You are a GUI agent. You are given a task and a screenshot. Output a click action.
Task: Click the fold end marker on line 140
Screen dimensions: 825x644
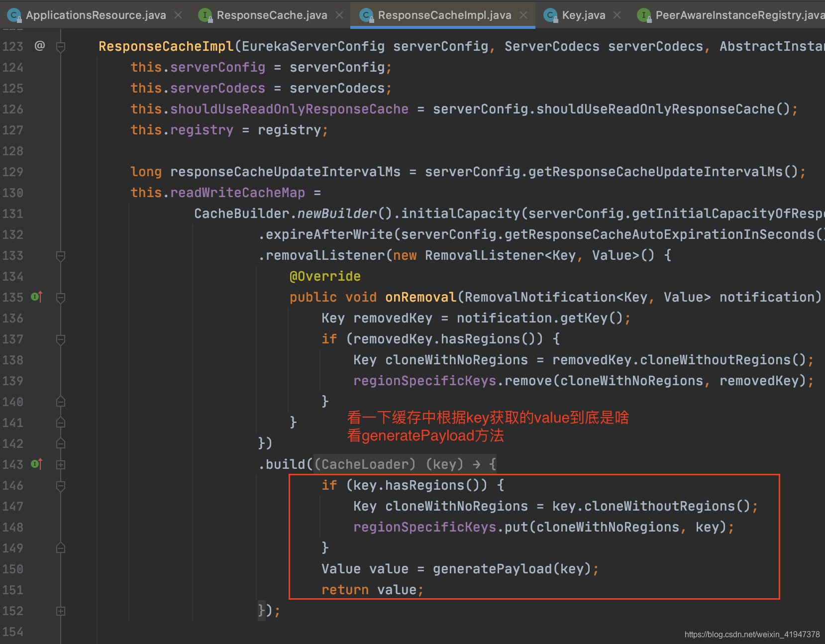tap(61, 401)
